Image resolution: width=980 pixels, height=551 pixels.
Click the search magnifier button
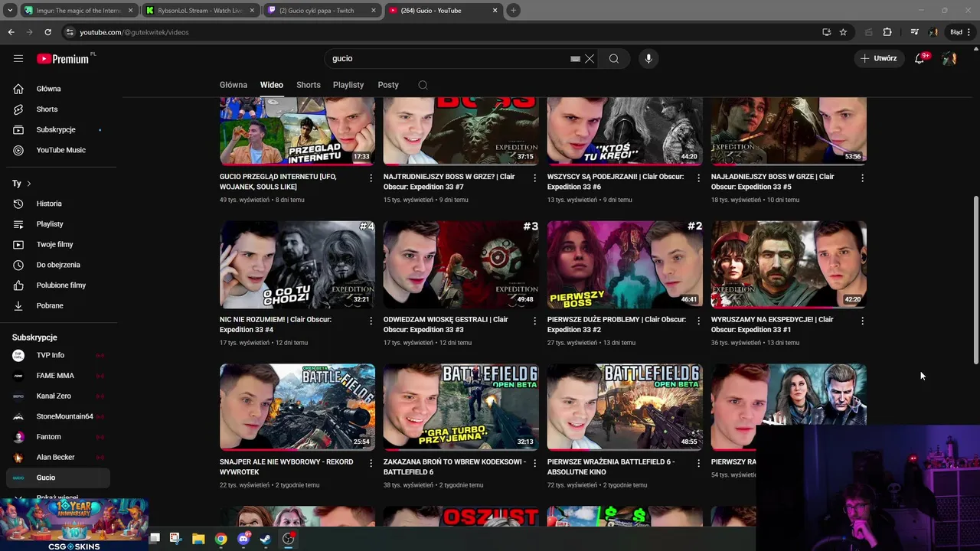pyautogui.click(x=614, y=58)
